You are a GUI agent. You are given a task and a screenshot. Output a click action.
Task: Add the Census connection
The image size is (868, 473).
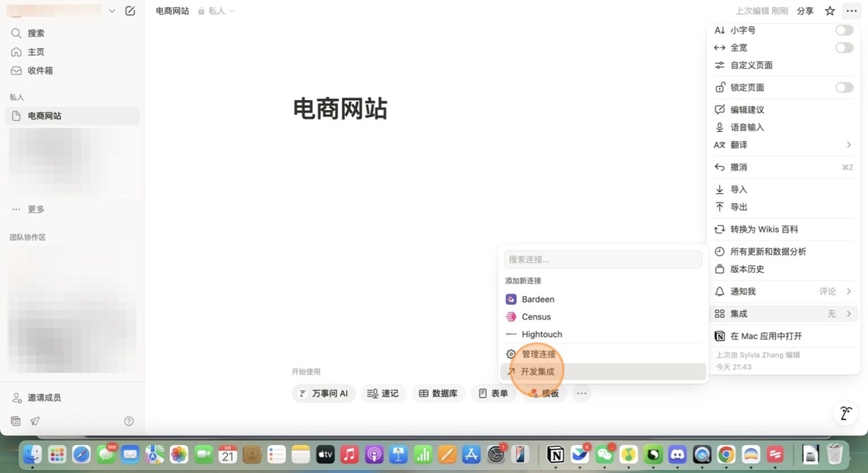point(603,317)
